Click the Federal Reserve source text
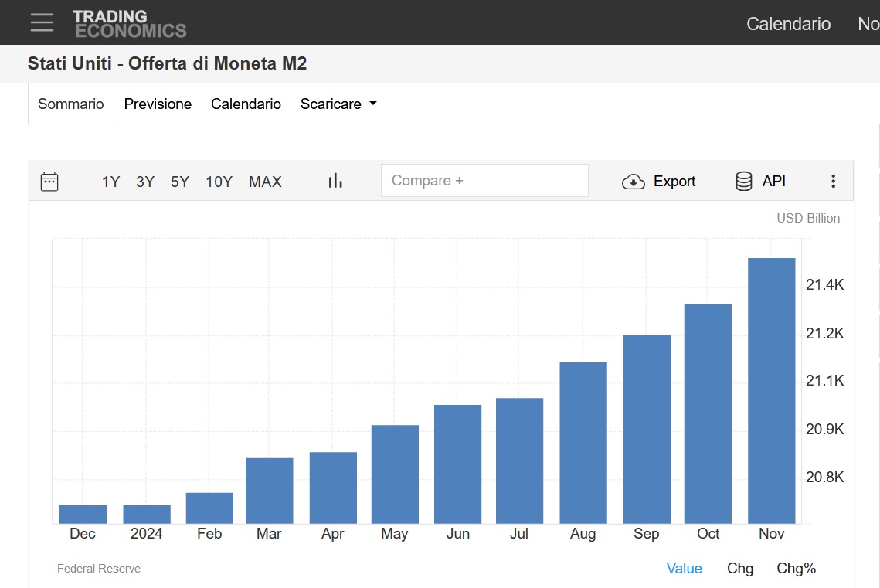Viewport: 880px width, 588px height. (99, 569)
